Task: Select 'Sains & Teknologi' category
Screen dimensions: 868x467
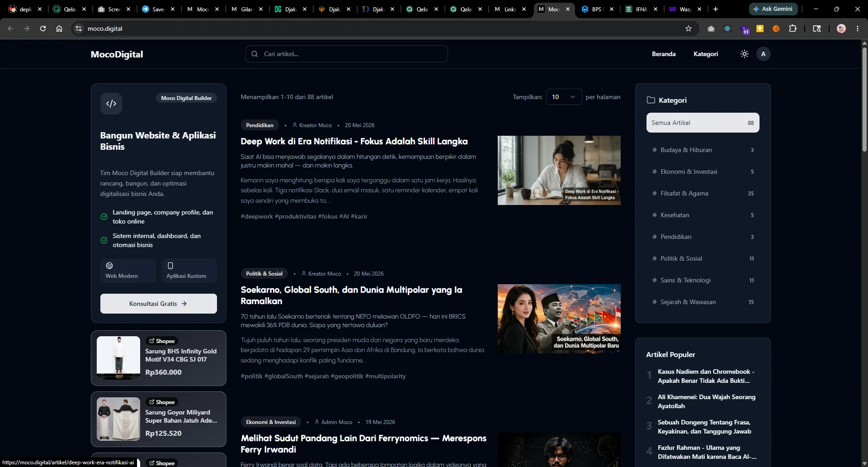Action: tap(703, 280)
